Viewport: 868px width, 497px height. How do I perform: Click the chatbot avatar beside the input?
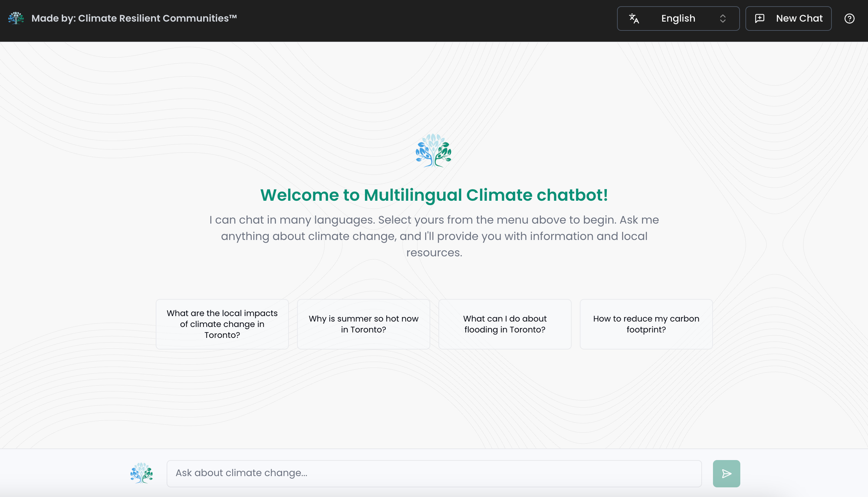[141, 473]
